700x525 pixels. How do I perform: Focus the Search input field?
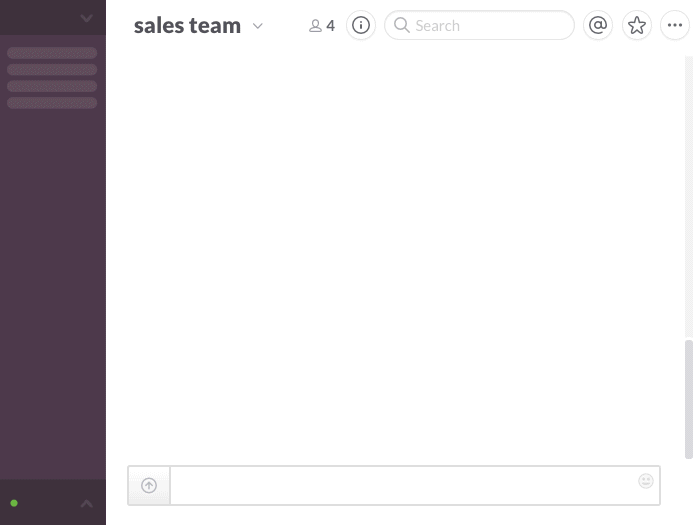[x=490, y=26]
